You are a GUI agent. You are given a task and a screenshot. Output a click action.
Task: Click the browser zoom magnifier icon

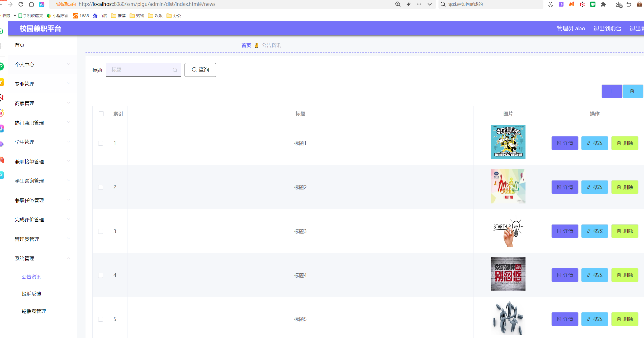pyautogui.click(x=398, y=4)
